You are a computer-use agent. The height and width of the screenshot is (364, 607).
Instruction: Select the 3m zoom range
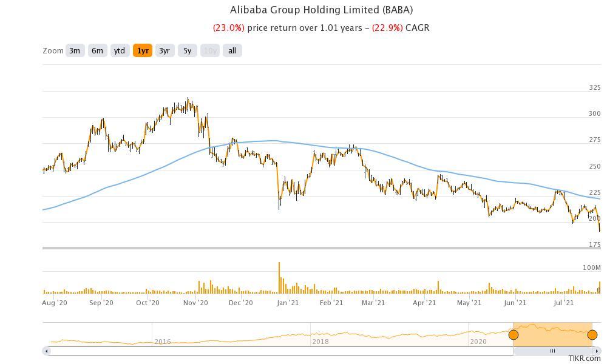(x=74, y=51)
